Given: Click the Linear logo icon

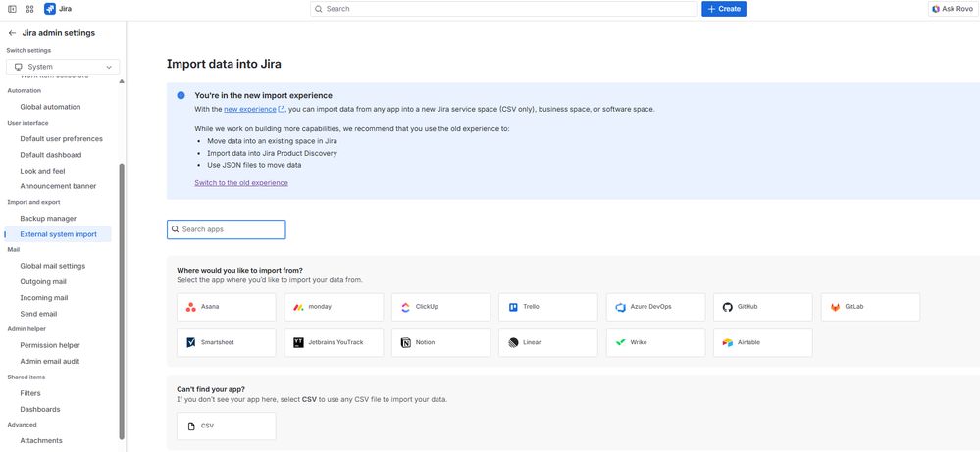Looking at the screenshot, I should (513, 343).
